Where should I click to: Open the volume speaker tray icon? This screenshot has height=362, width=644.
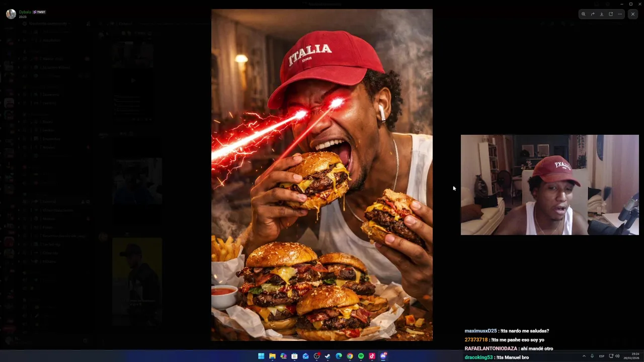coord(617,356)
